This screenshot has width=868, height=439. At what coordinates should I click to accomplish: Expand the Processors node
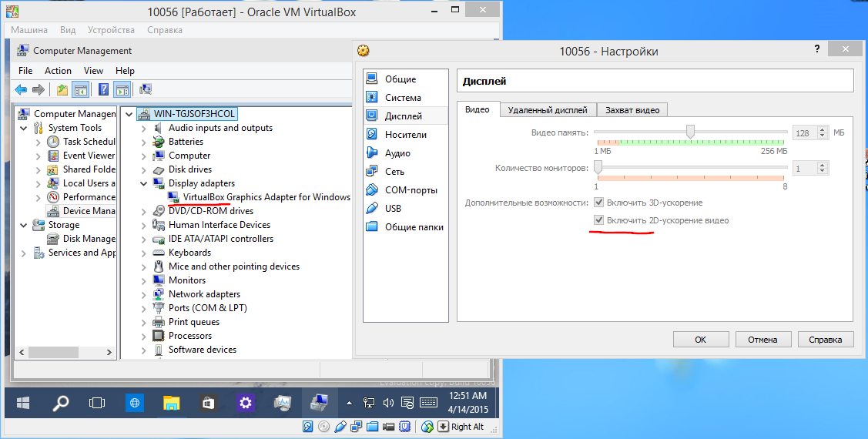tap(144, 336)
